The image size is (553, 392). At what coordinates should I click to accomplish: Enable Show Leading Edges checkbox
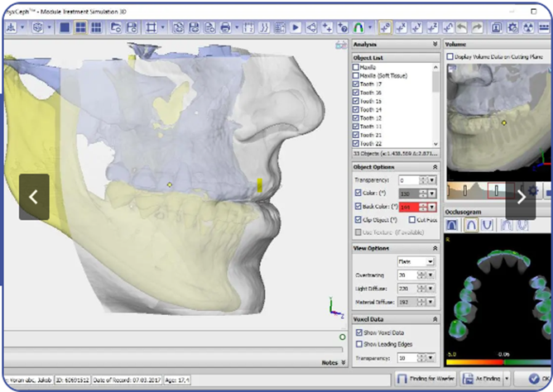tap(358, 343)
